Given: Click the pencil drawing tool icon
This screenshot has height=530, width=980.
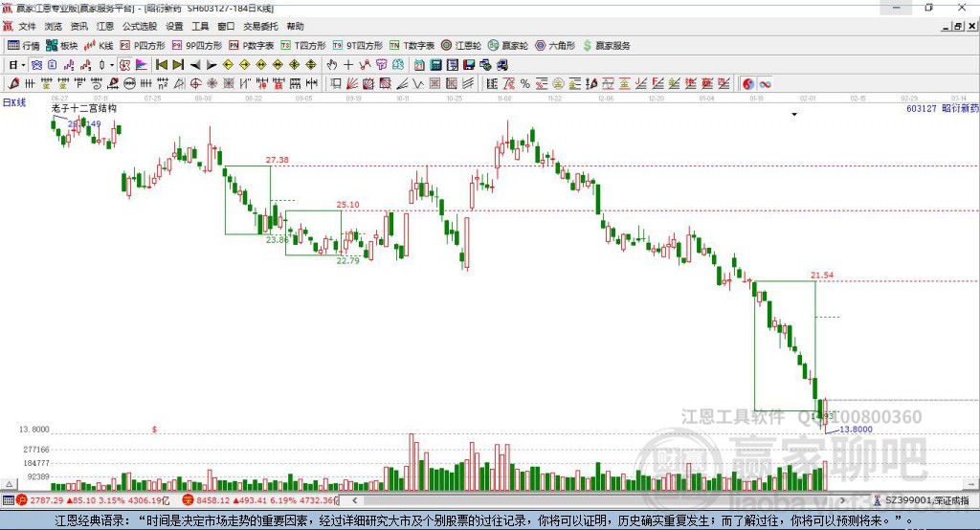Looking at the screenshot, I should [13, 83].
